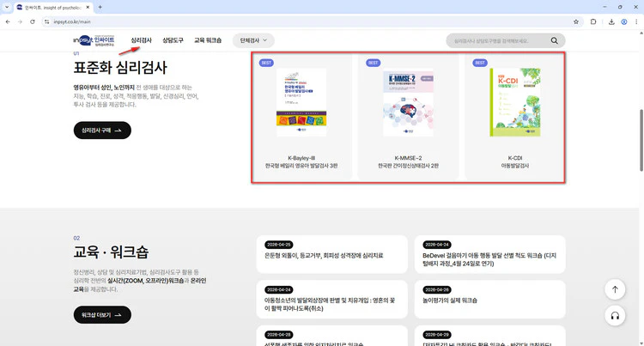Open the browser profile icon
Viewport: 644px width, 346px height.
pyautogui.click(x=624, y=21)
